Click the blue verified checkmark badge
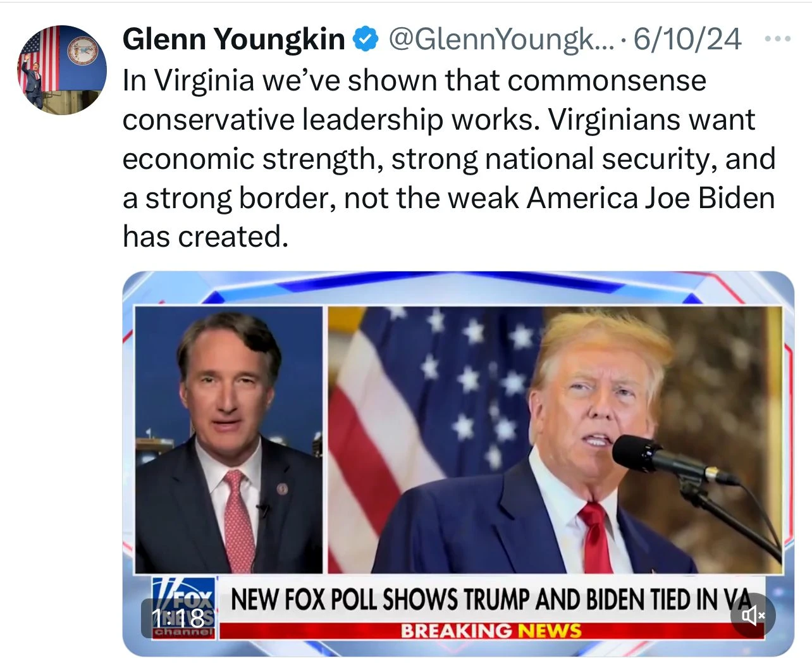The height and width of the screenshot is (668, 812). point(366,39)
